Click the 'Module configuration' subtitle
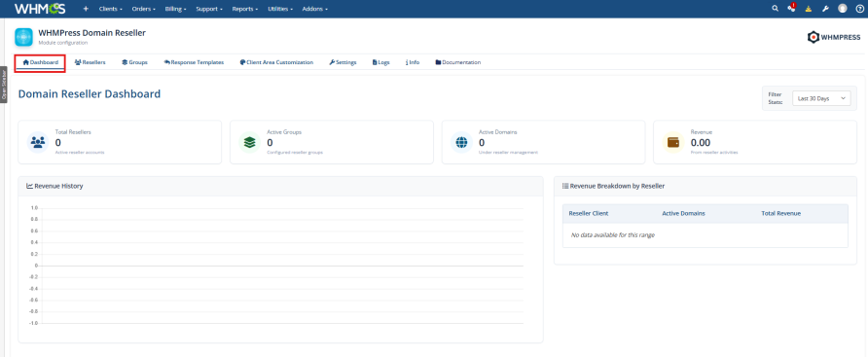 pos(63,43)
